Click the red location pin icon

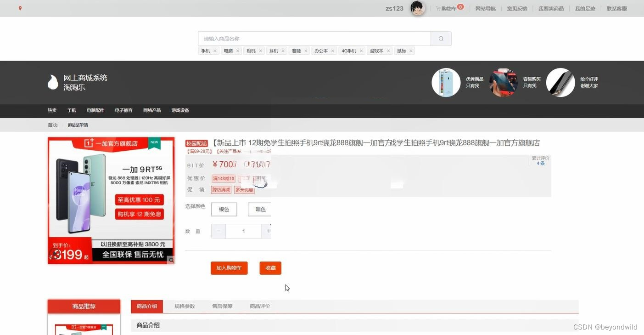pos(20,8)
